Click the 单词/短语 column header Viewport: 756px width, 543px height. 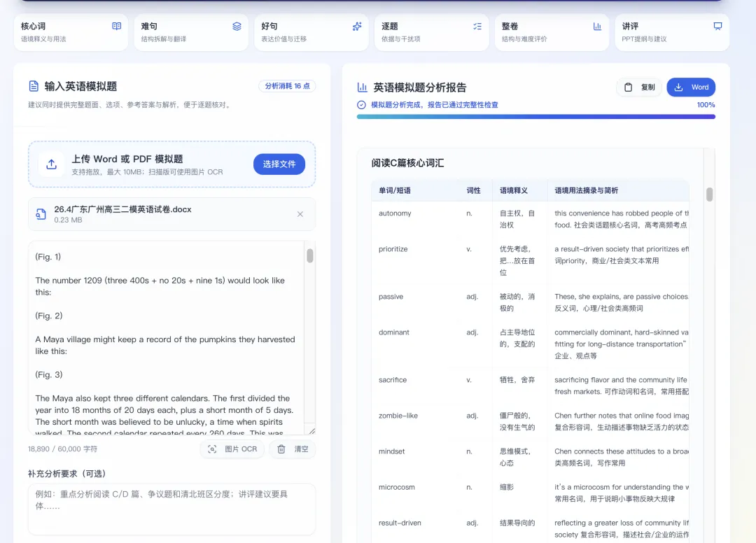point(395,190)
